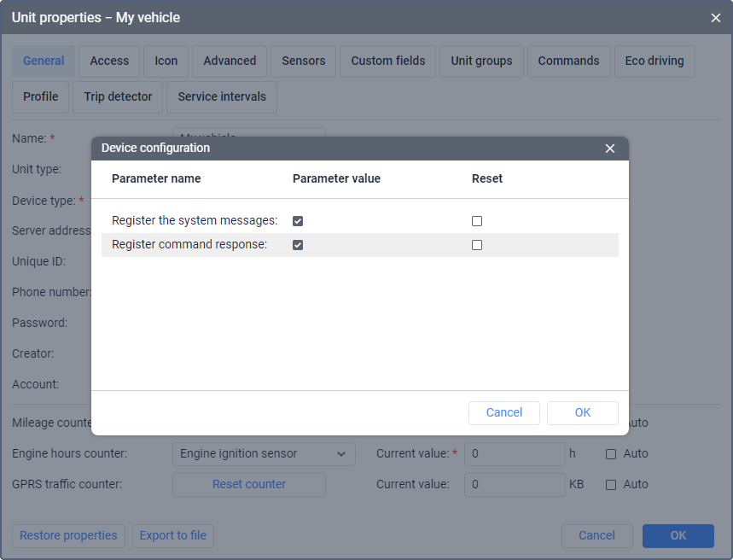This screenshot has height=560, width=733.
Task: Expand the Engine ignition sensor dropdown
Action: click(264, 454)
